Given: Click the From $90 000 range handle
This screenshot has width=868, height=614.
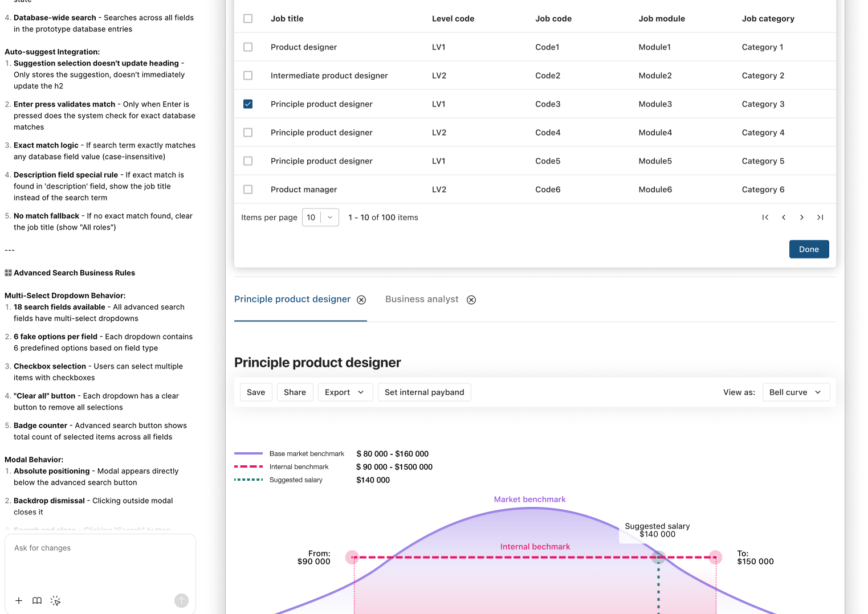Looking at the screenshot, I should click(352, 557).
